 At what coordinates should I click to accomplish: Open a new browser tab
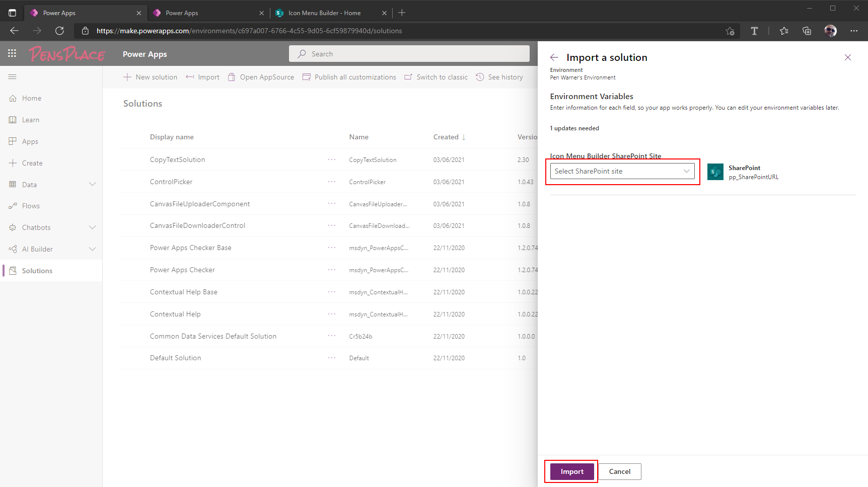pyautogui.click(x=402, y=13)
